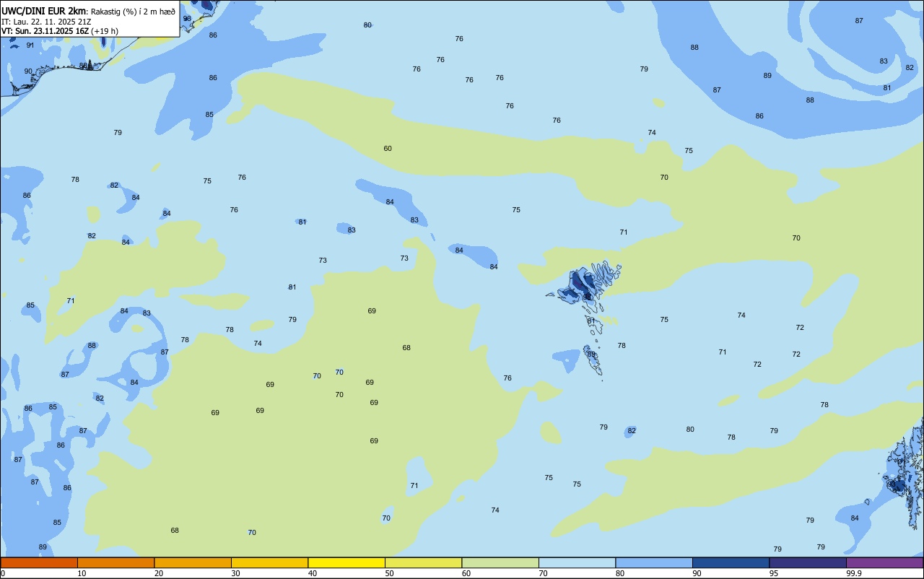Click the 10–20 orange legend swatch
Image resolution: width=924 pixels, height=579 pixels.
pos(115,562)
